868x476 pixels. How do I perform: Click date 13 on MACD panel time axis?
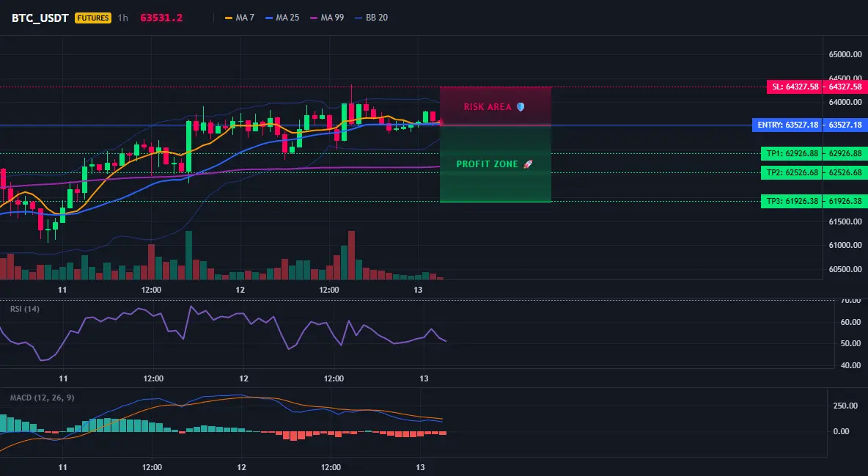420,467
